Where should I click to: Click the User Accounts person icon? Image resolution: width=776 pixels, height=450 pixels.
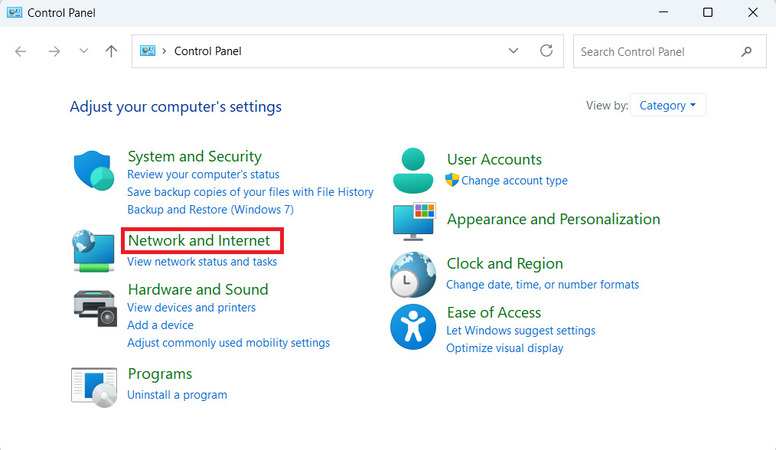point(413,170)
